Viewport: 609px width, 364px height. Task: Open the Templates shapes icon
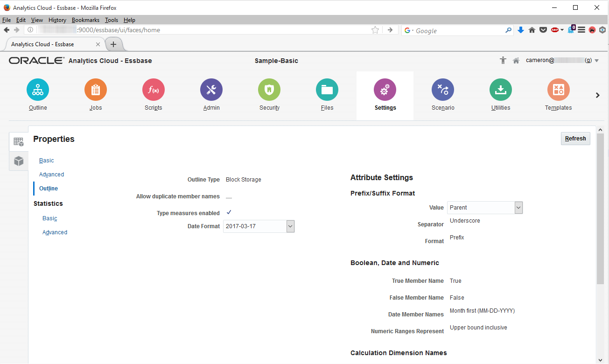[559, 90]
